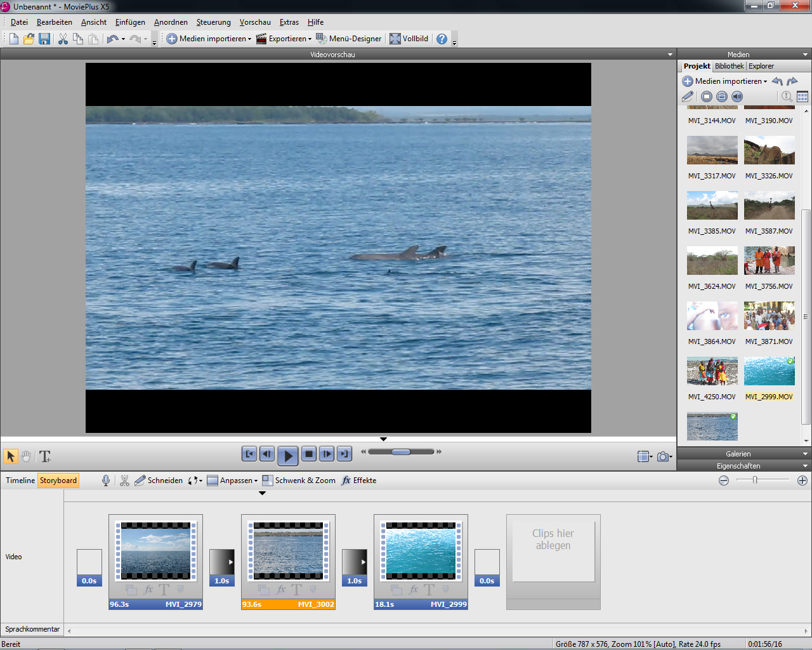Viewport: 812px width, 650px height.
Task: Click the Save project icon in toolbar
Action: (44, 39)
